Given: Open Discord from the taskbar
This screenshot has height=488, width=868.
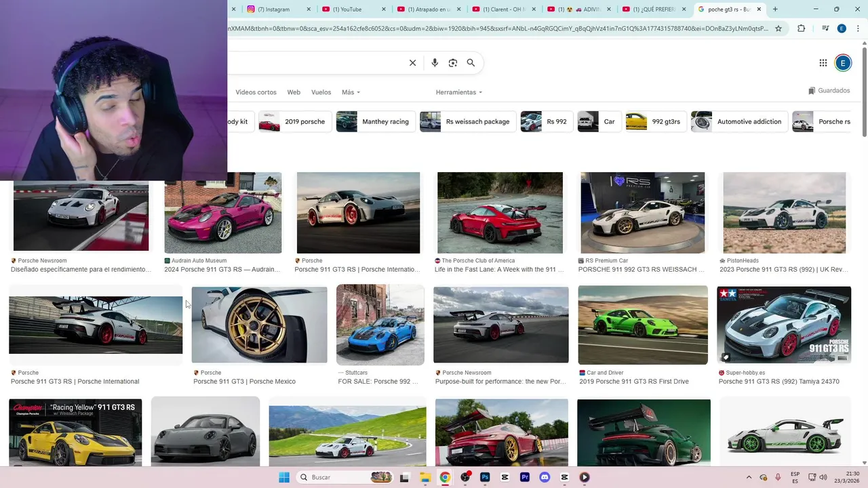Looking at the screenshot, I should 545,477.
